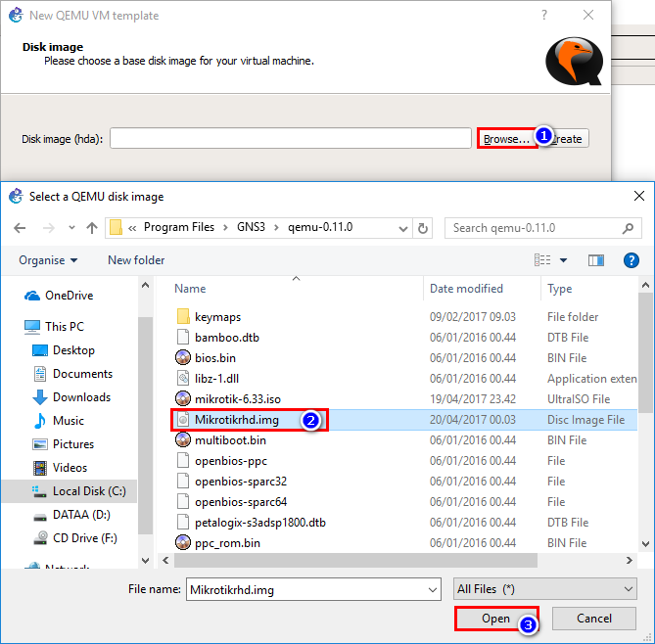Image resolution: width=655 pixels, height=644 pixels.
Task: Select OneDrive in the navigation pane
Action: (59, 296)
